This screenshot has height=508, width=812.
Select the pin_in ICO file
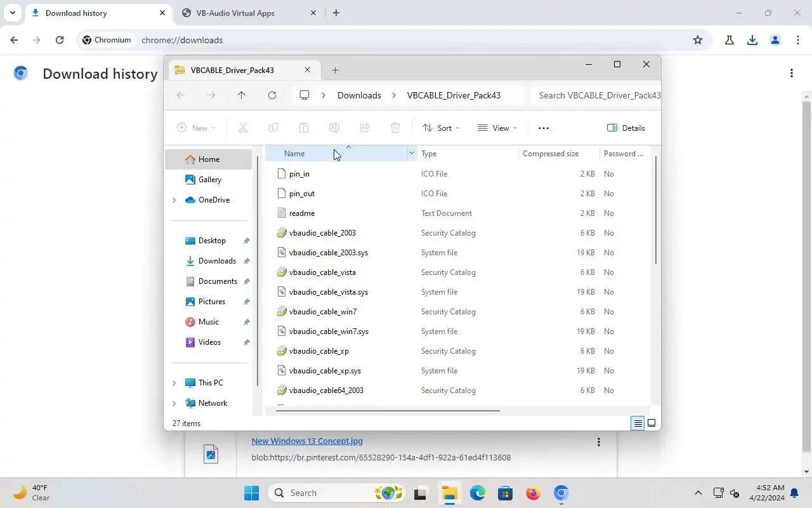click(x=299, y=174)
